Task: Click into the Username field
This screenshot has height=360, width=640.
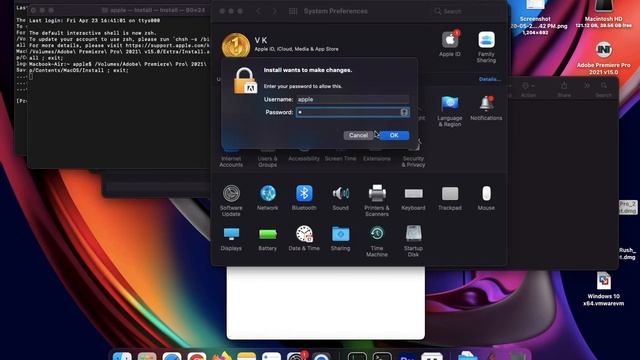Action: click(x=353, y=100)
